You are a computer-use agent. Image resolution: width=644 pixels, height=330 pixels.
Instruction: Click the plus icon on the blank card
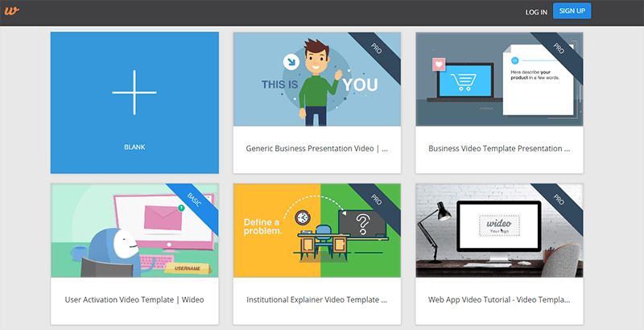134,93
